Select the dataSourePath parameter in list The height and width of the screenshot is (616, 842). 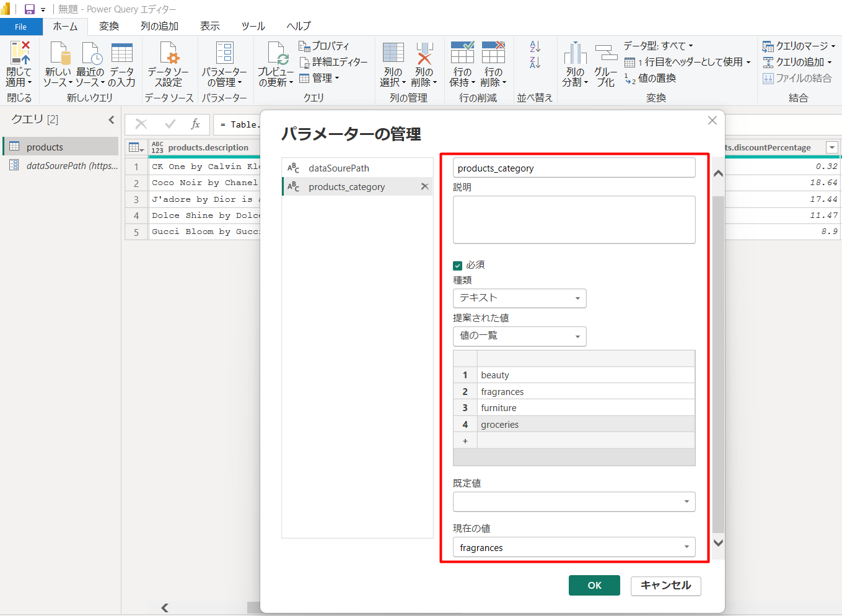339,168
